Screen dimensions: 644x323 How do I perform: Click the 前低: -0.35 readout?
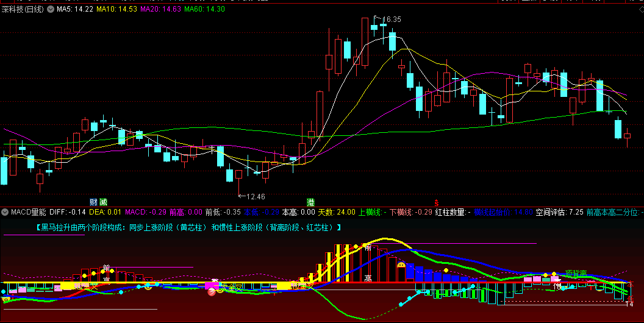(223, 212)
